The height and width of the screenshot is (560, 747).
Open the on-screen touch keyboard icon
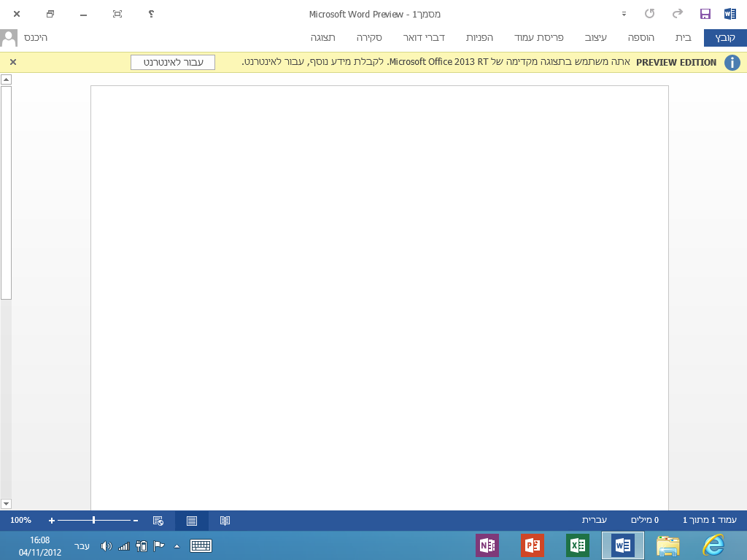point(201,545)
